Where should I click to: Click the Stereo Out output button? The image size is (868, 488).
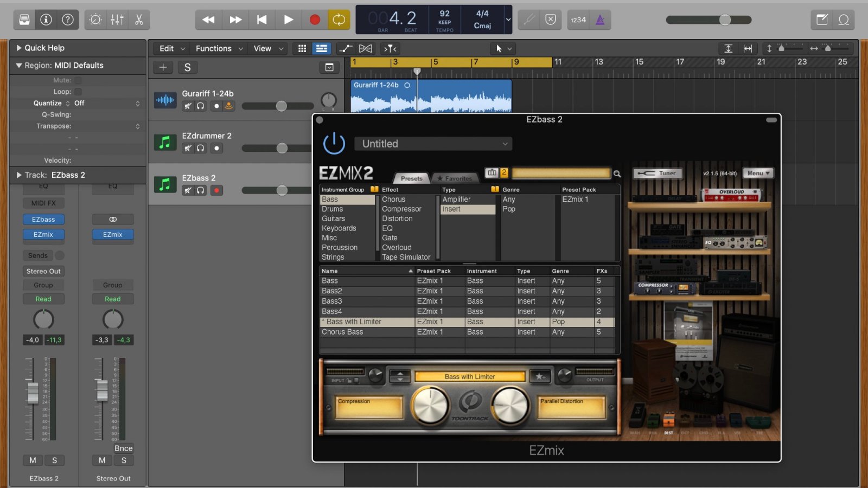coord(43,271)
